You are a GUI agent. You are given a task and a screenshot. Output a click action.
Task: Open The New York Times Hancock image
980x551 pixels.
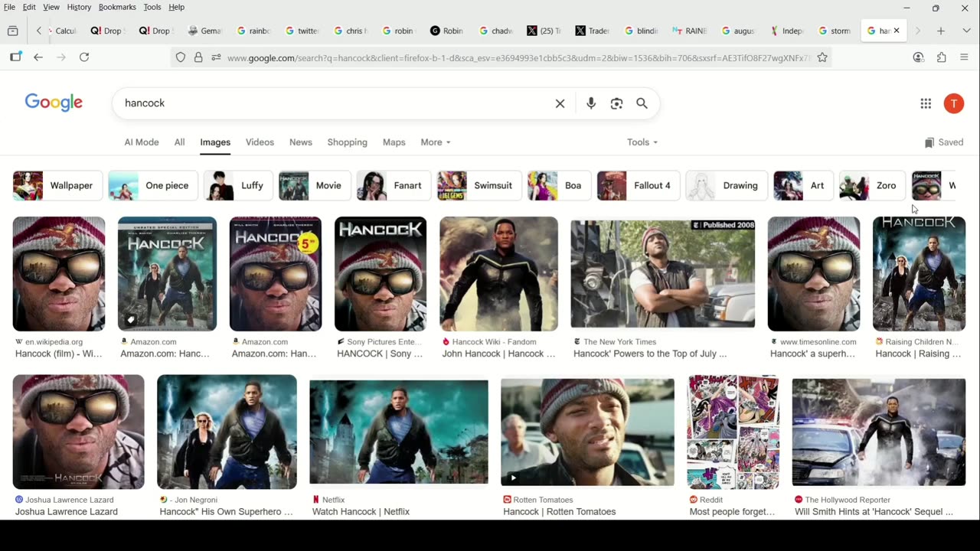[x=663, y=274]
